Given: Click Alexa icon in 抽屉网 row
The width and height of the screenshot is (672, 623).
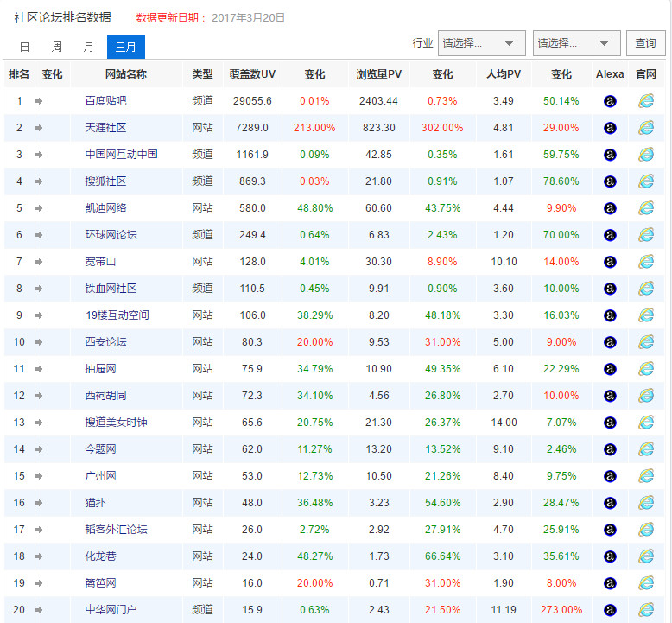Looking at the screenshot, I should pos(610,369).
